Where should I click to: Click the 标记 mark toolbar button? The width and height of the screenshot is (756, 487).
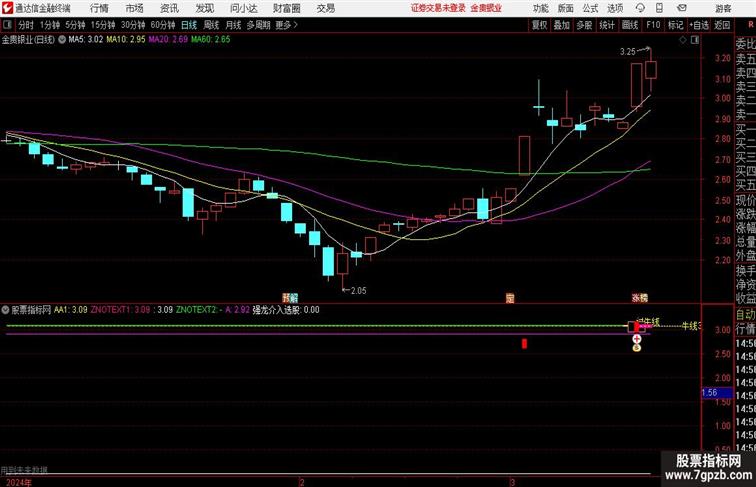coord(675,25)
